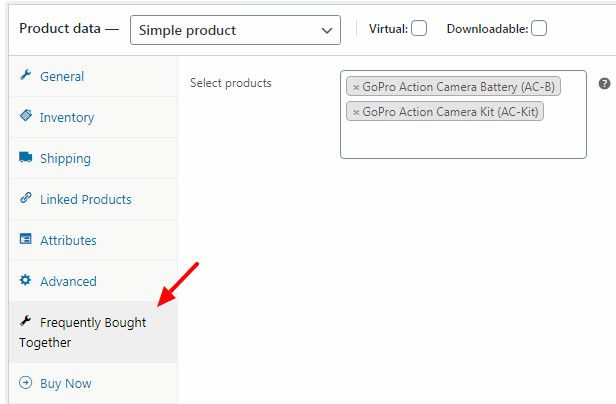
Task: Select the Buy Now tab
Action: (x=66, y=383)
